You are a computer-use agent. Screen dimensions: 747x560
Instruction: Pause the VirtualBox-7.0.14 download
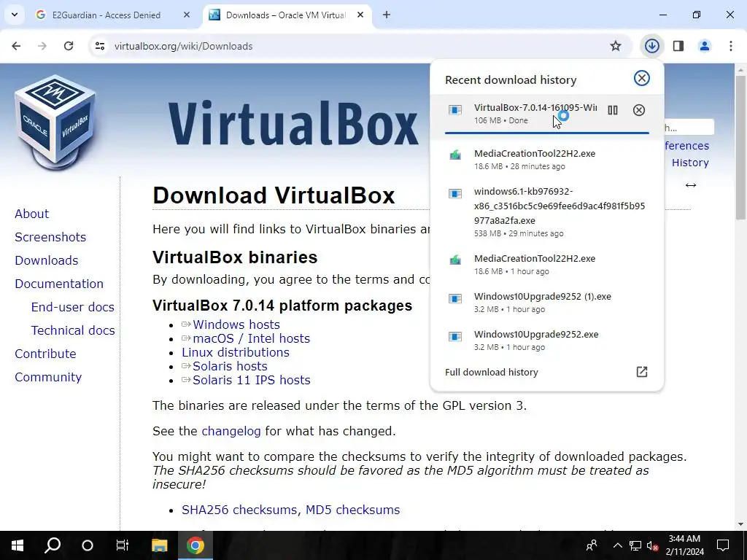click(613, 111)
